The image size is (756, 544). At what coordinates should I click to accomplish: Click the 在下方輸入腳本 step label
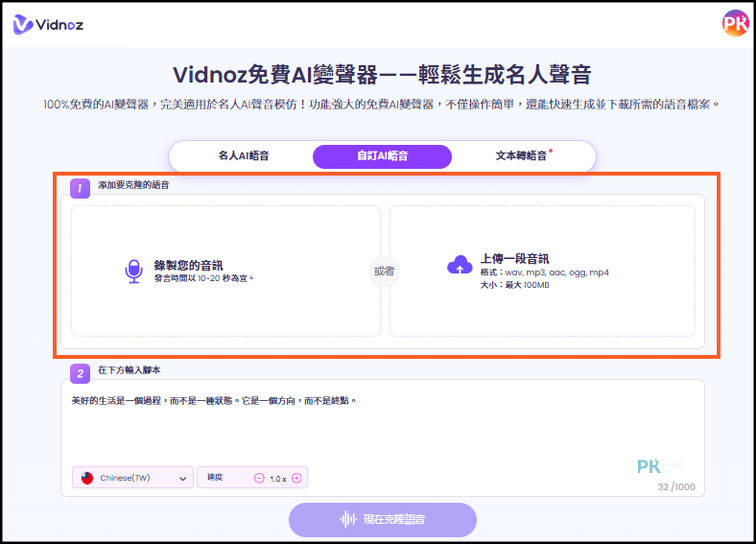(130, 370)
